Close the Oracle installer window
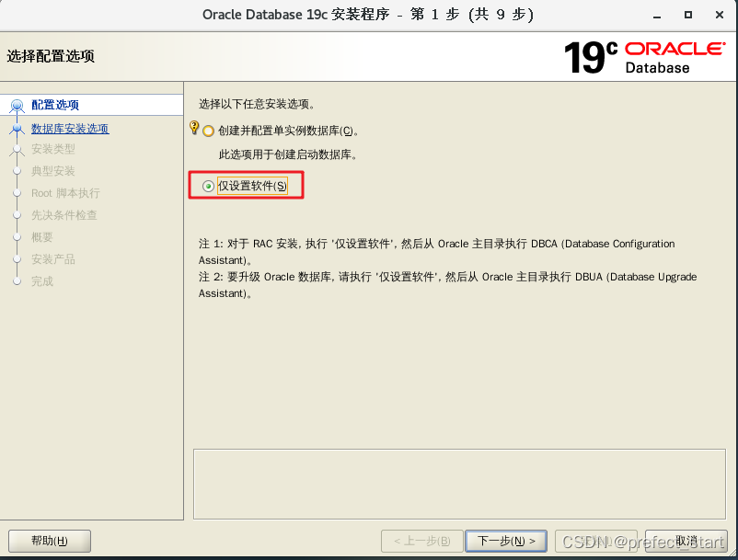 tap(720, 15)
